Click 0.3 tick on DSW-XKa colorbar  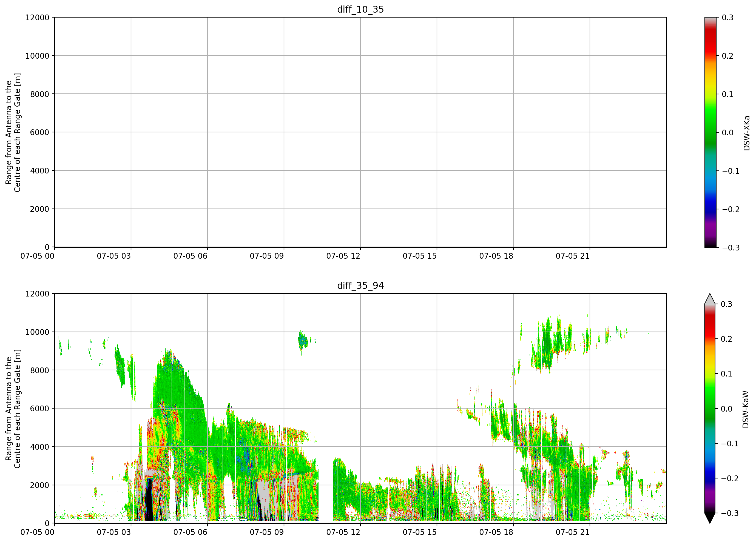(x=728, y=18)
